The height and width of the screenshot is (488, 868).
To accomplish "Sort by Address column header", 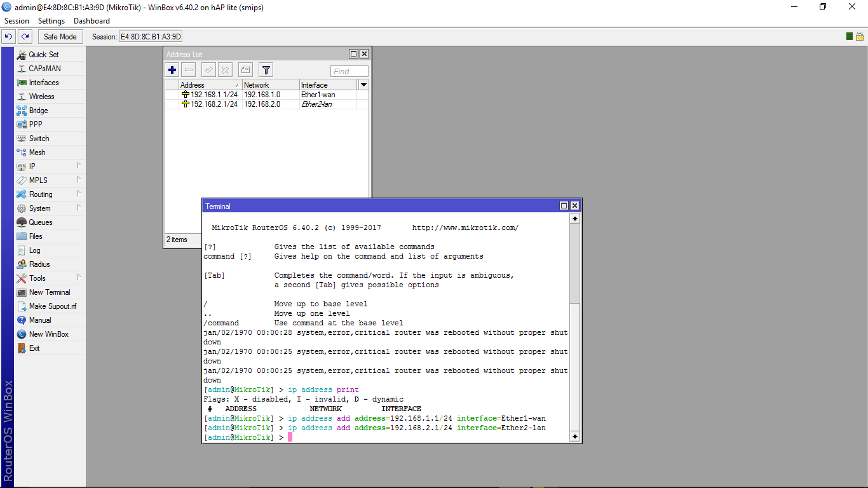I will pos(210,85).
